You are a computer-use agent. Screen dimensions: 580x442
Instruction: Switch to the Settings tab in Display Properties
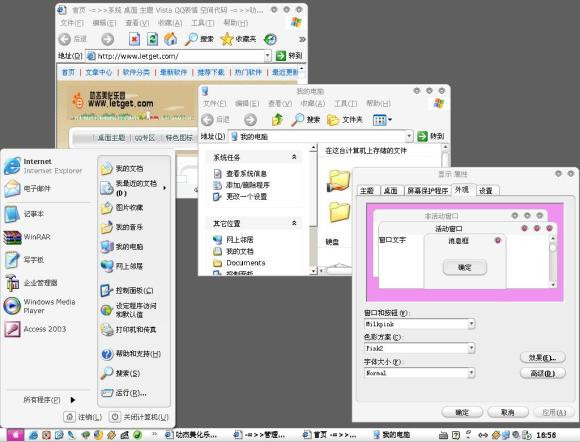click(x=486, y=190)
